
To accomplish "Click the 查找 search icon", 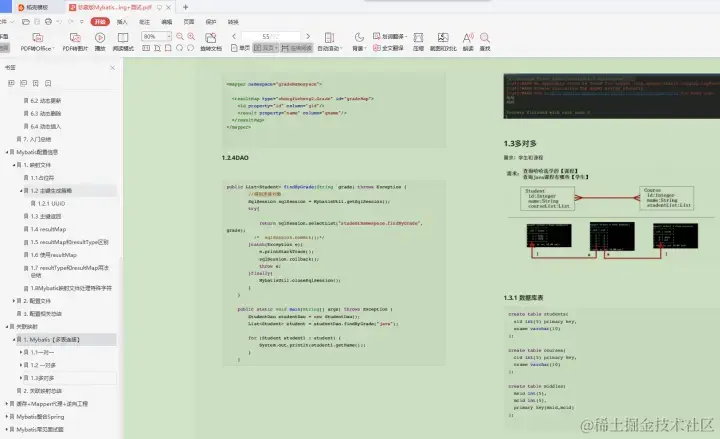I will [484, 38].
